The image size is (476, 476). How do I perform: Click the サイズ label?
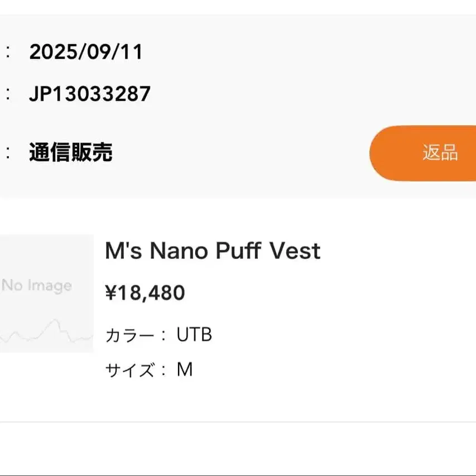point(129,370)
